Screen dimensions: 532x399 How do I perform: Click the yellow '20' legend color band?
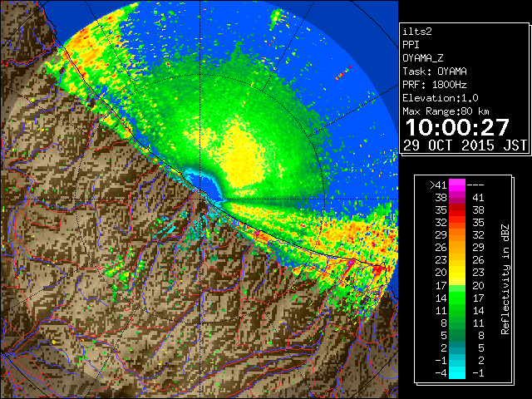tap(457, 273)
